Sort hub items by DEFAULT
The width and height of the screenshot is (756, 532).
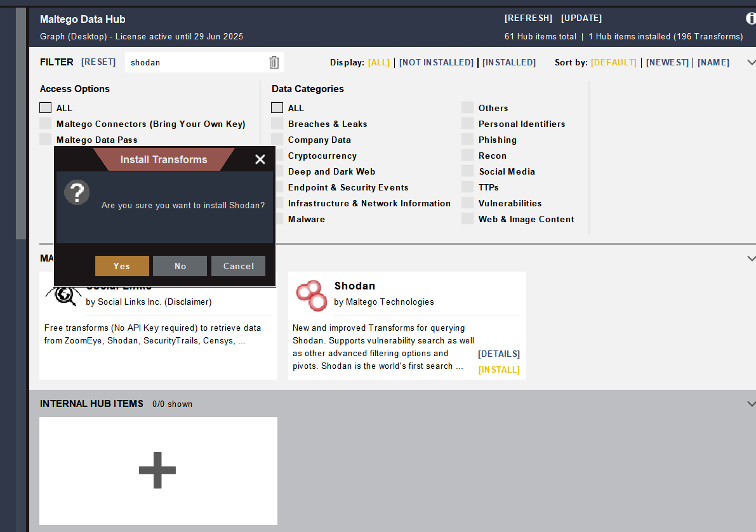click(x=614, y=62)
